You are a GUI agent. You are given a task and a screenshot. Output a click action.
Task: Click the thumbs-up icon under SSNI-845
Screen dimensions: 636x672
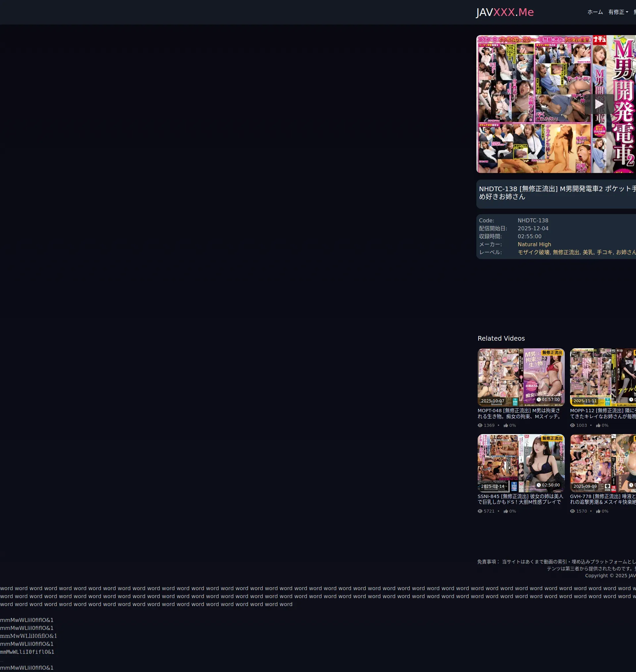(x=505, y=511)
